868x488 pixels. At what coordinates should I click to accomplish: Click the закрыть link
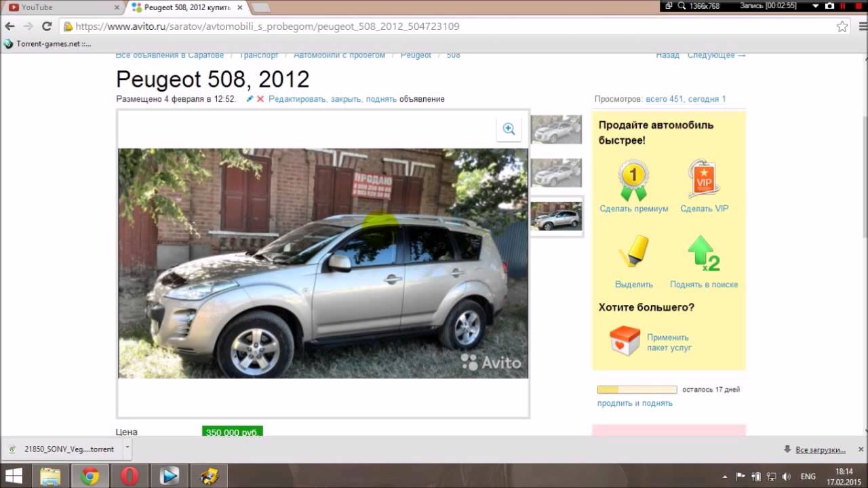click(346, 99)
